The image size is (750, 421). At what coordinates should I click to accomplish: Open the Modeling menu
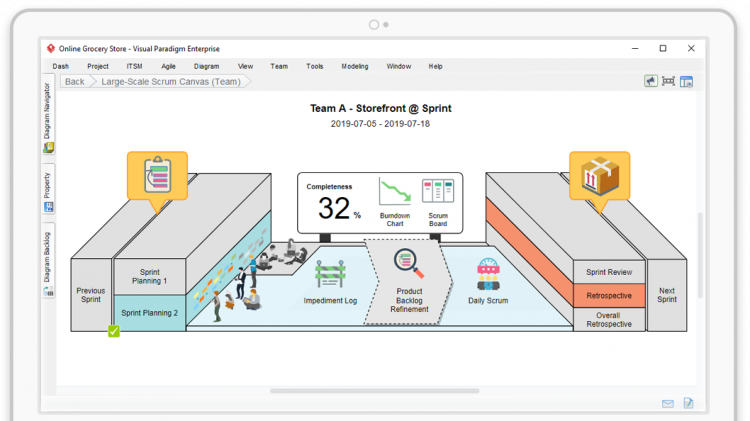coord(354,66)
